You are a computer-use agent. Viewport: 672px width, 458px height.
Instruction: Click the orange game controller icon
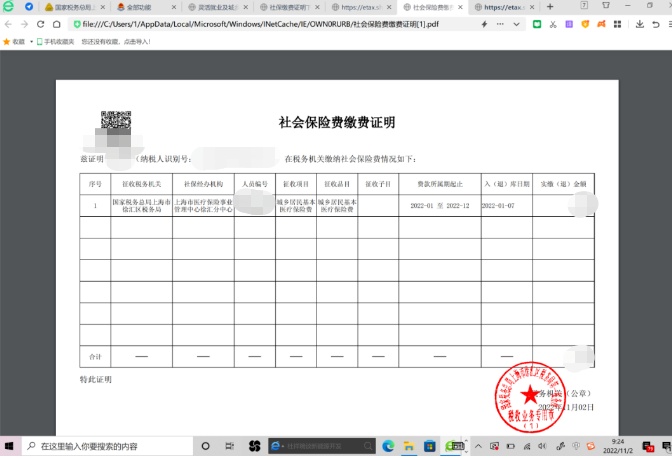(x=601, y=24)
